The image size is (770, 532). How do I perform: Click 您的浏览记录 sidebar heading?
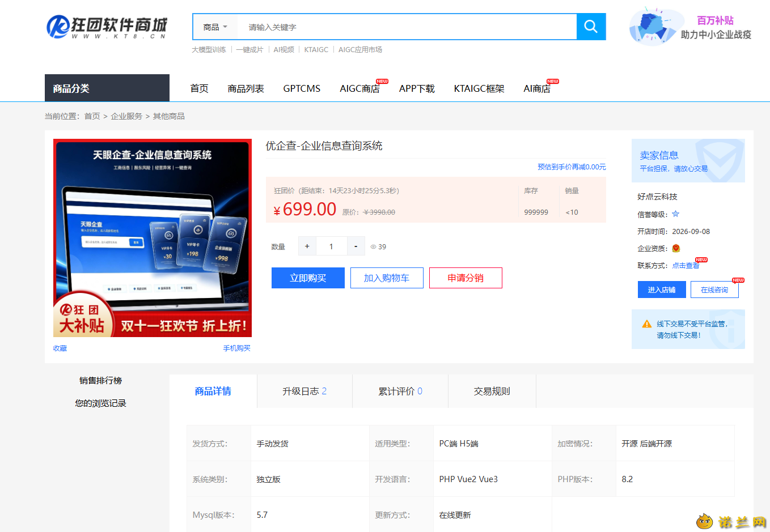pos(100,403)
